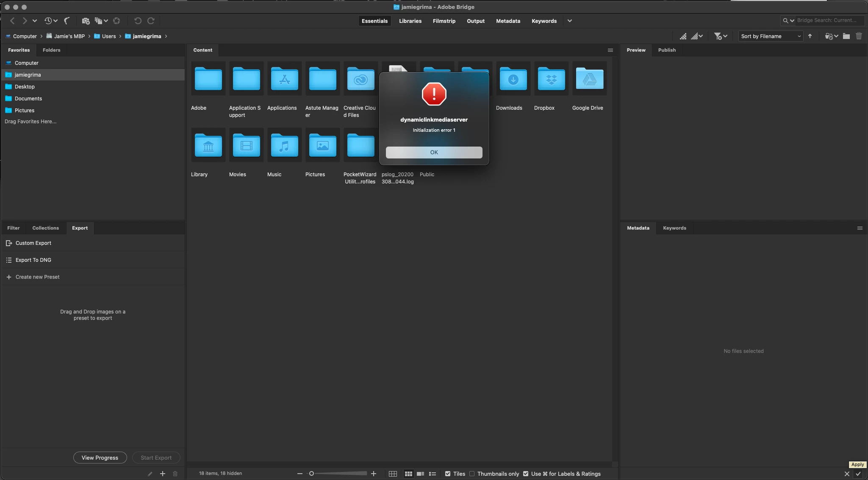Click the boomerang return-to-app icon
The height and width of the screenshot is (480, 868).
coord(67,21)
